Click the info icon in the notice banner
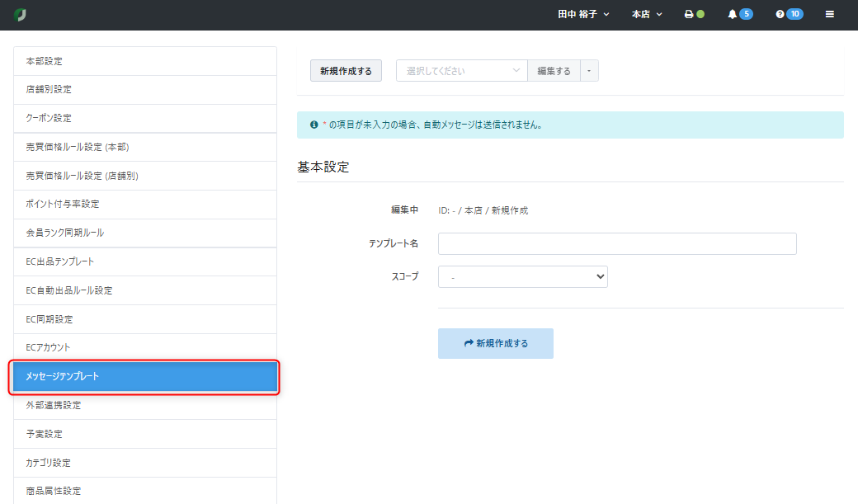This screenshot has height=504, width=858. point(313,125)
